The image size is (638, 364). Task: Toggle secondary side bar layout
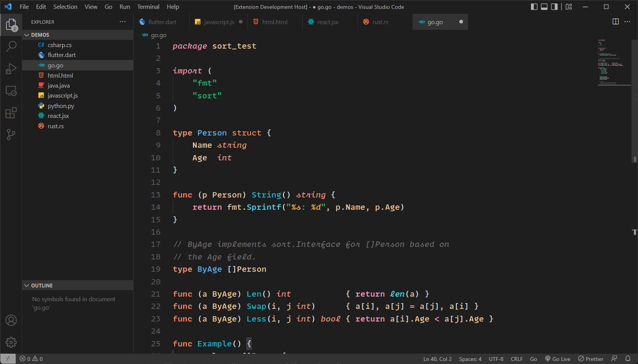click(554, 7)
